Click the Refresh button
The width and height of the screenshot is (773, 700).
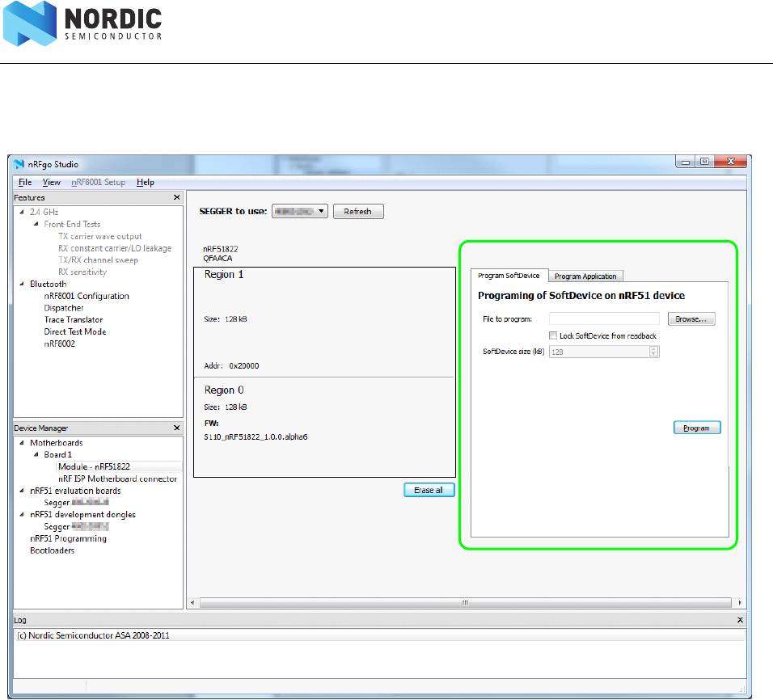pos(358,211)
